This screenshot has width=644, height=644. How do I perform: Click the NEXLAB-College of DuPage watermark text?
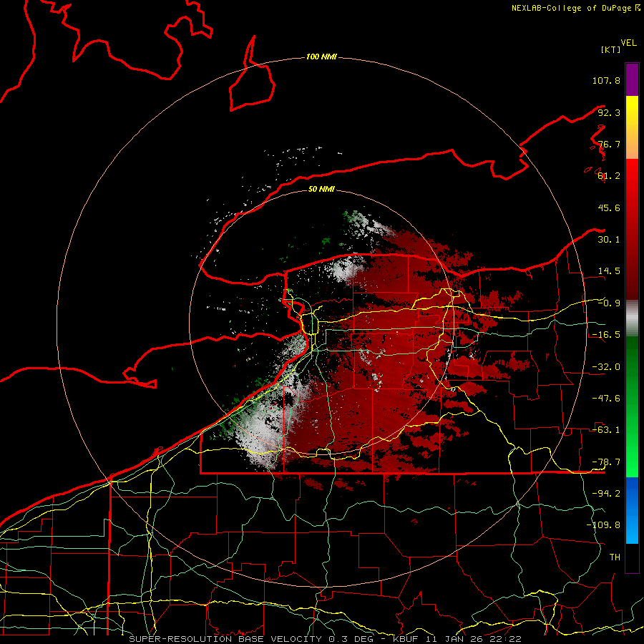(575, 8)
